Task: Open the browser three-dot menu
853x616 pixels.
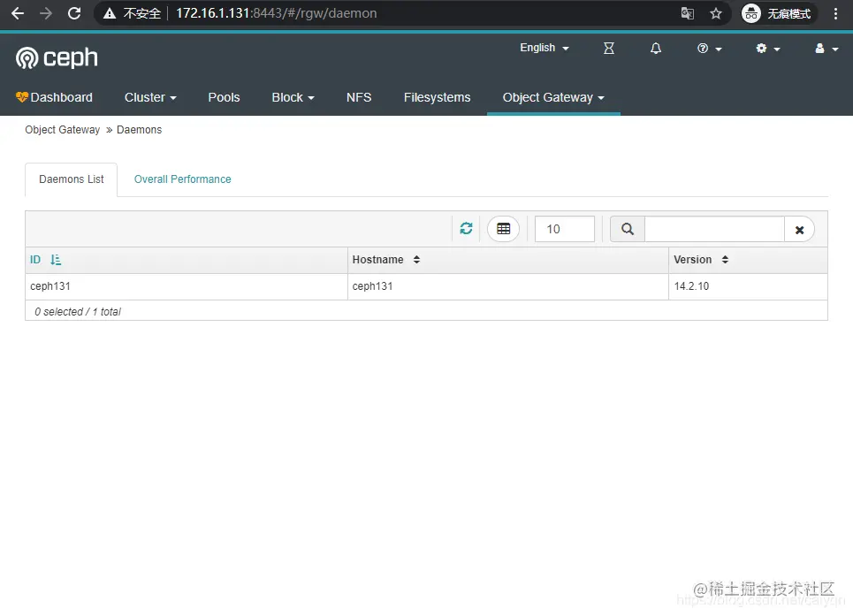Action: point(835,13)
